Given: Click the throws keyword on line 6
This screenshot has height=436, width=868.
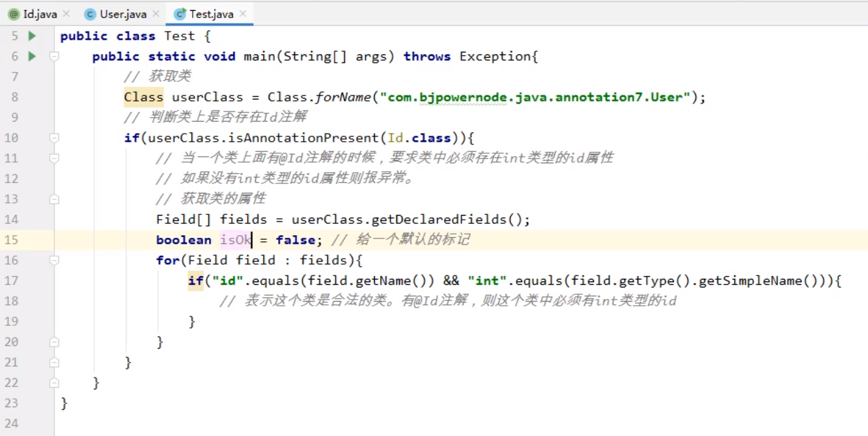Looking at the screenshot, I should 427,56.
